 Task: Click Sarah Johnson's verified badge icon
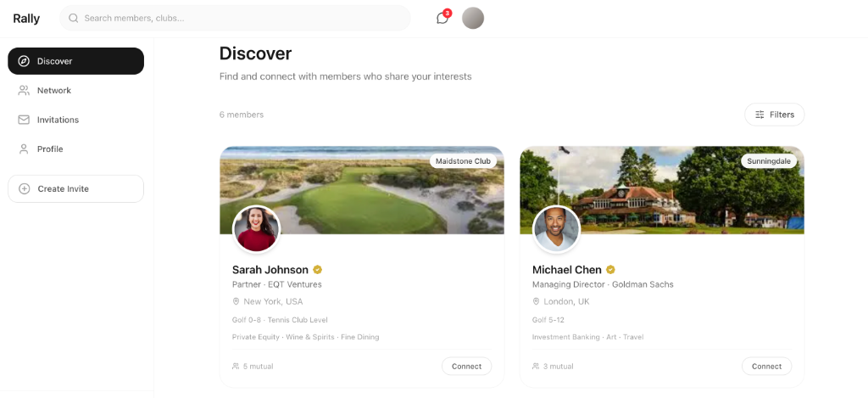tap(318, 271)
